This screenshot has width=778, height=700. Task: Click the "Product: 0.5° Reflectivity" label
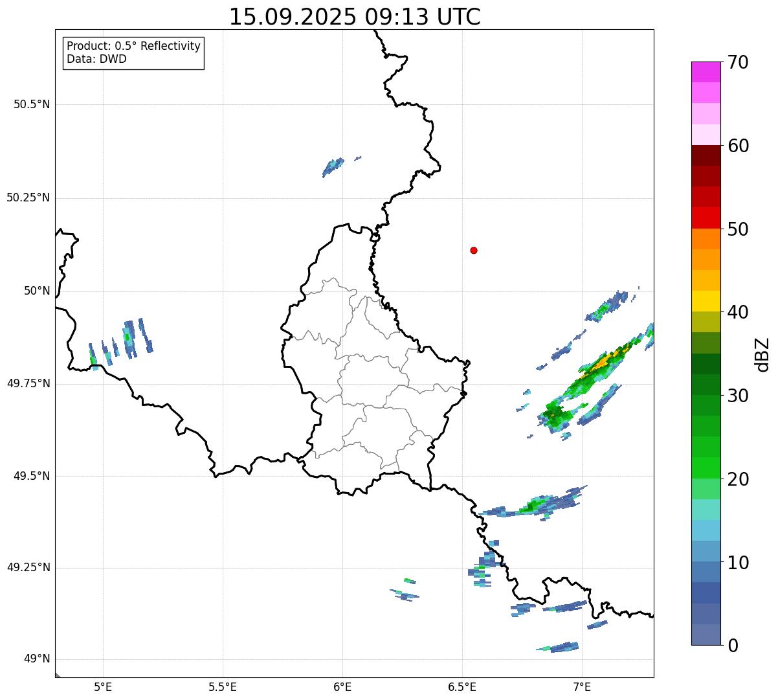(x=133, y=46)
